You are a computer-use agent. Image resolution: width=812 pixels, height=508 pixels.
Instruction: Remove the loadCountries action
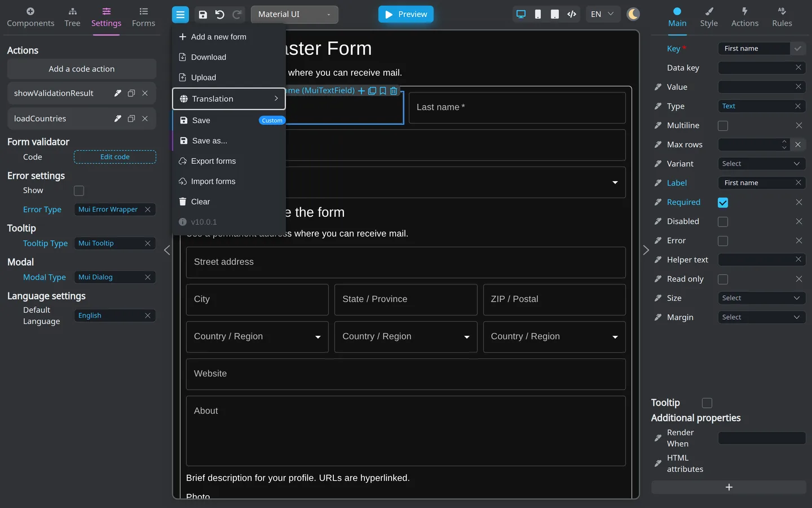coord(145,119)
